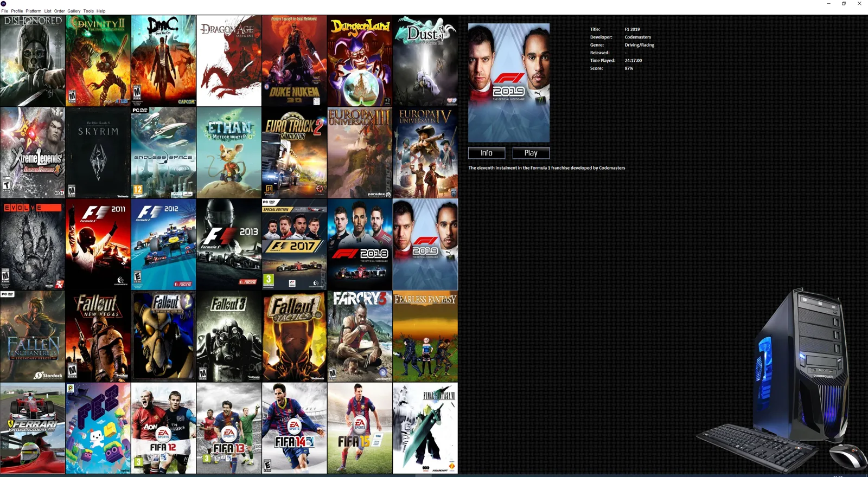868x477 pixels.
Task: Select the Far Cry 3 cover
Action: tap(360, 336)
